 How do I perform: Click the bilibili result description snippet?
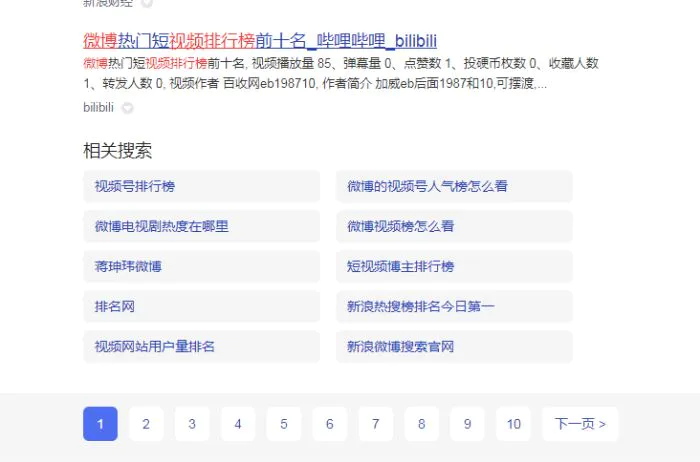tap(341, 73)
